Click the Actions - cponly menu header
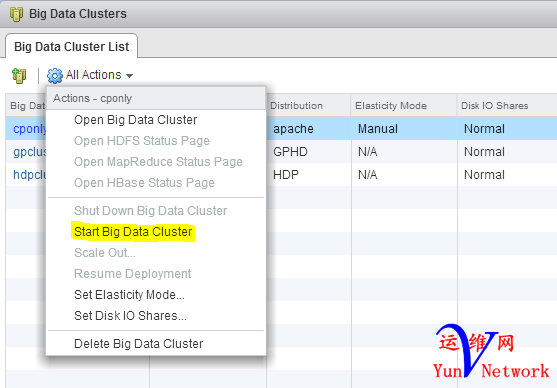The height and width of the screenshot is (388, 557). 156,98
